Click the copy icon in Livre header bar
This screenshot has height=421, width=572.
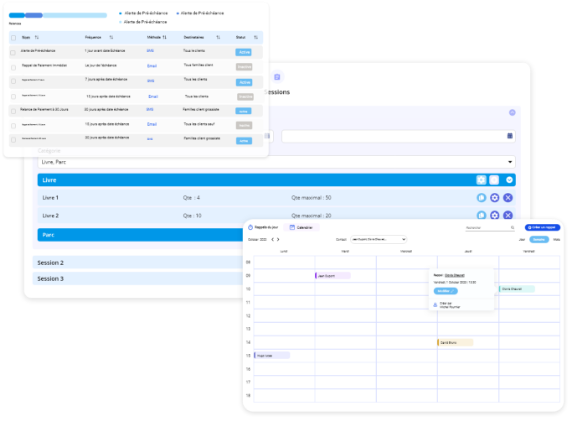click(494, 180)
